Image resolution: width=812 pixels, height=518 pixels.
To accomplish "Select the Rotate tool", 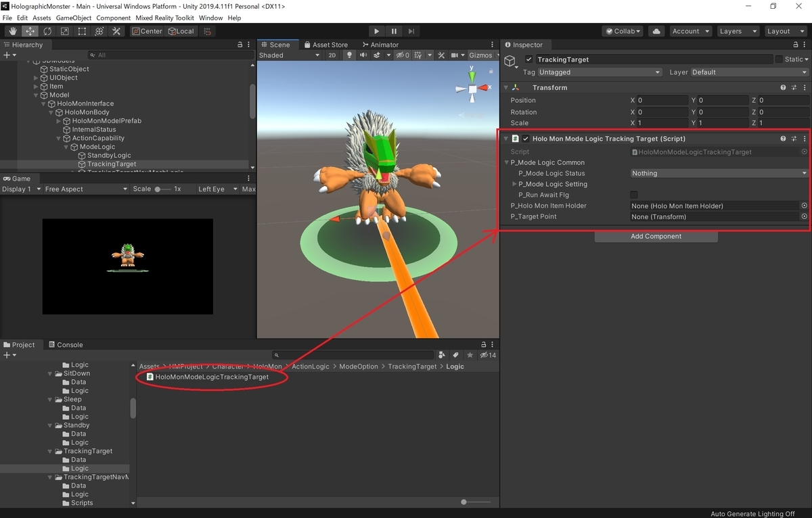I will pos(47,31).
